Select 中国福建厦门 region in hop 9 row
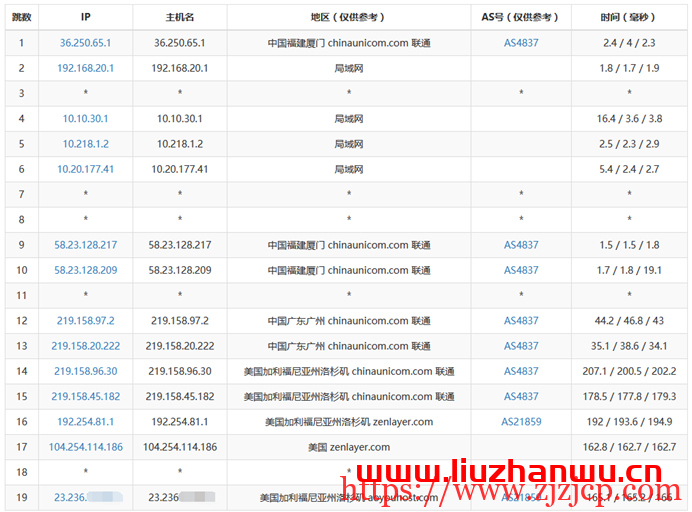The width and height of the screenshot is (692, 512). coord(349,245)
